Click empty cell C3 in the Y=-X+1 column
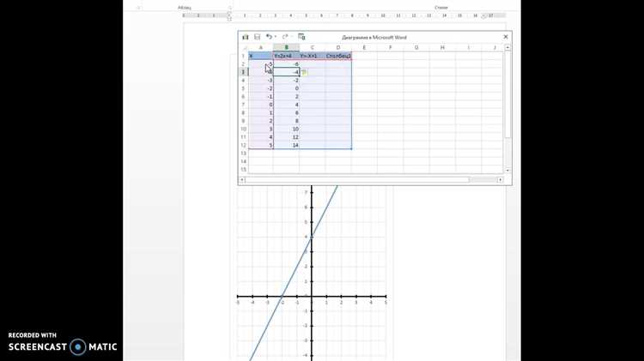Viewport: 644px width, 361px height. tap(313, 72)
